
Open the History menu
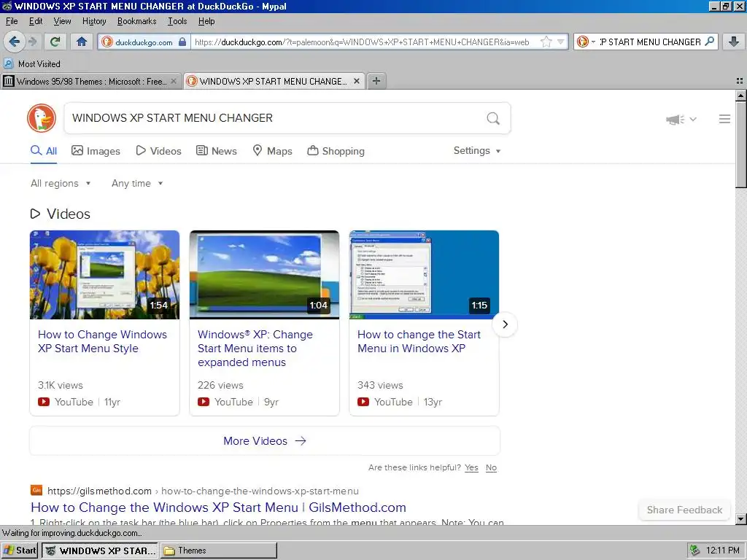pyautogui.click(x=94, y=21)
